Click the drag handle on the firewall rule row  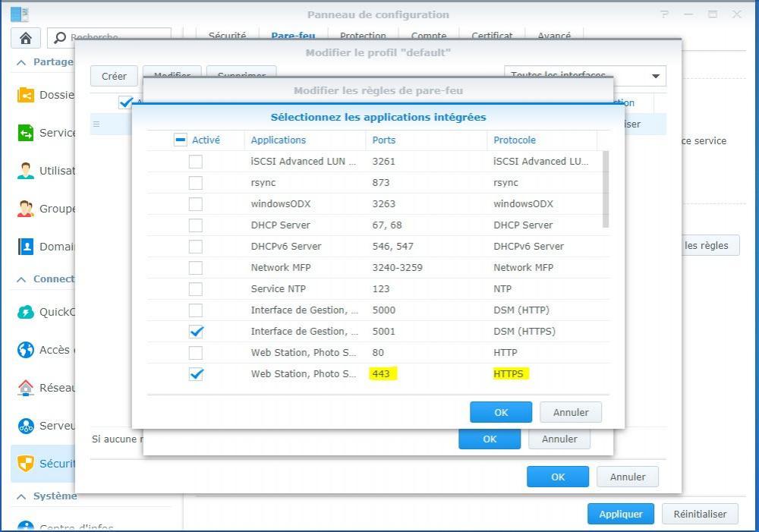(x=96, y=124)
